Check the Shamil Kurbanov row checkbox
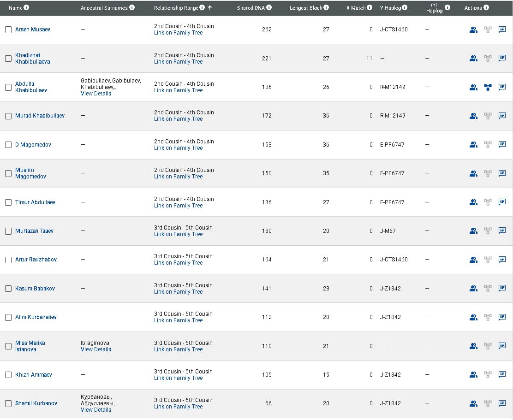Screen dimensions: 513x420 coord(8,404)
